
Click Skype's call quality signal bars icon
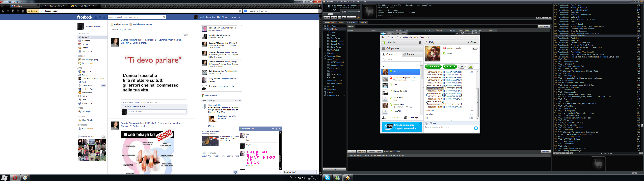470,67
